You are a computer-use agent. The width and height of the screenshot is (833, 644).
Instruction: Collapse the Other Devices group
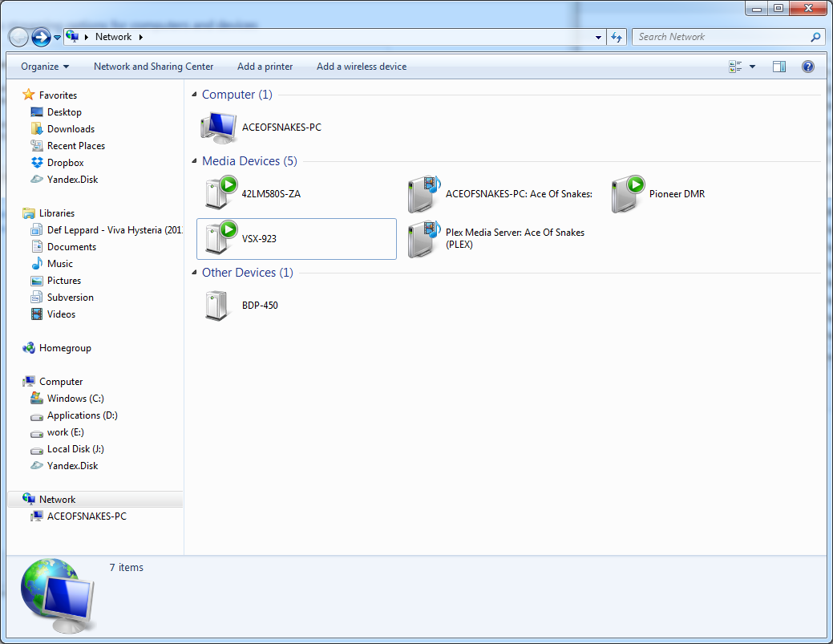point(194,273)
